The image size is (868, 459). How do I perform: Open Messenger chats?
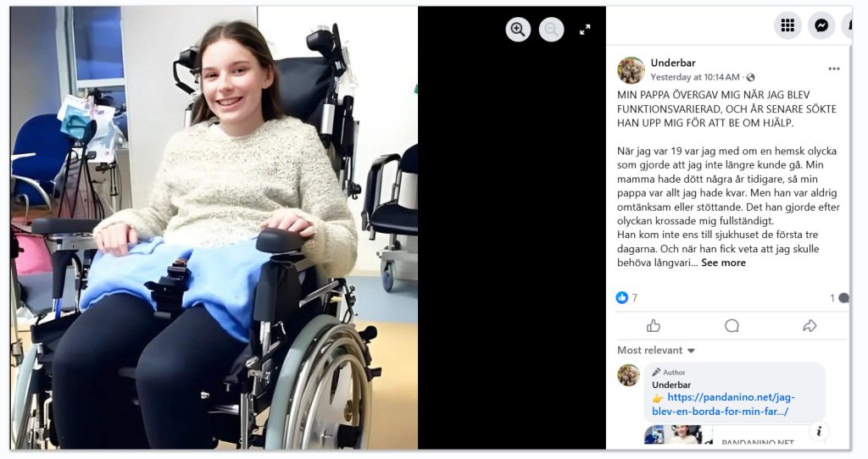[821, 25]
